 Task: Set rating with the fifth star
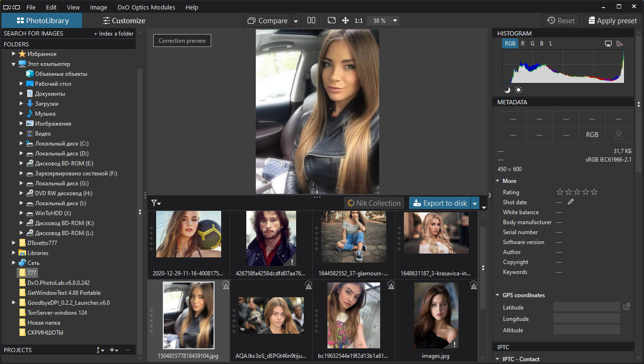594,192
